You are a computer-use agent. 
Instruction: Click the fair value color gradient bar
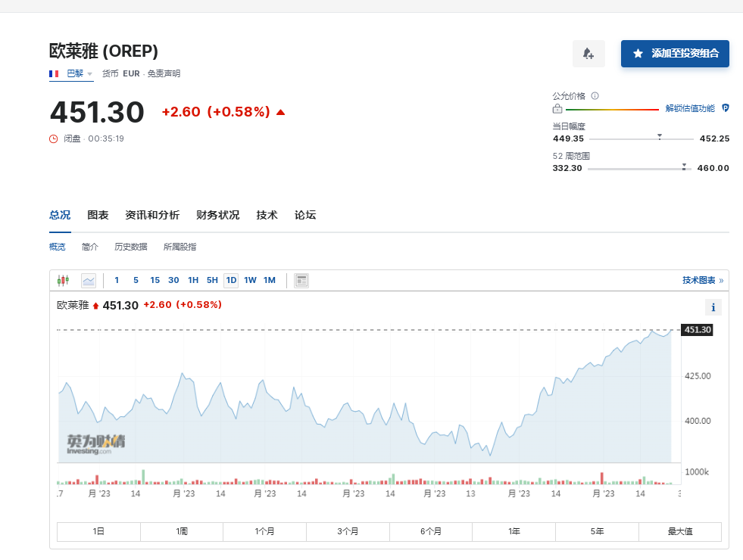click(x=612, y=109)
